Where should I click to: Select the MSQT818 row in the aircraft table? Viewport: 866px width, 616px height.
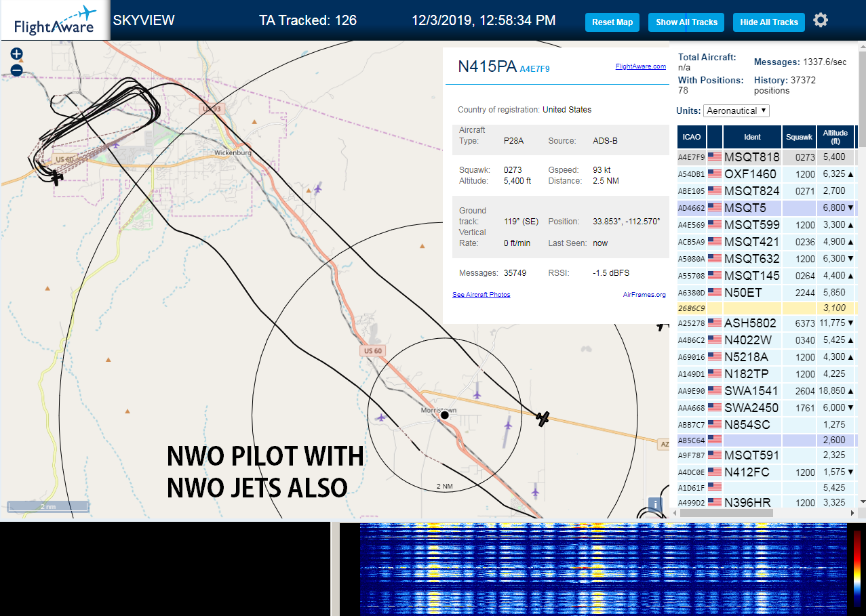click(x=766, y=157)
